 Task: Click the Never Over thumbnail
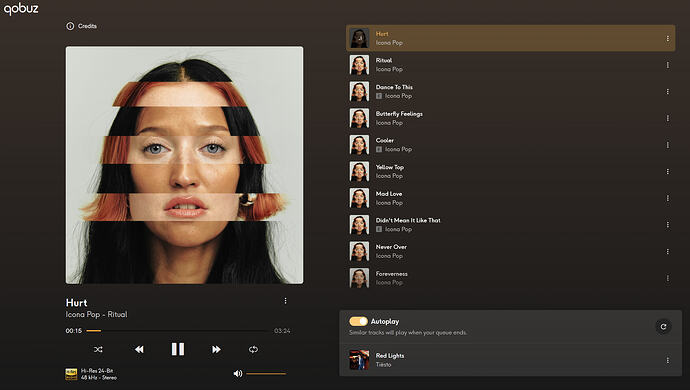pyautogui.click(x=359, y=251)
